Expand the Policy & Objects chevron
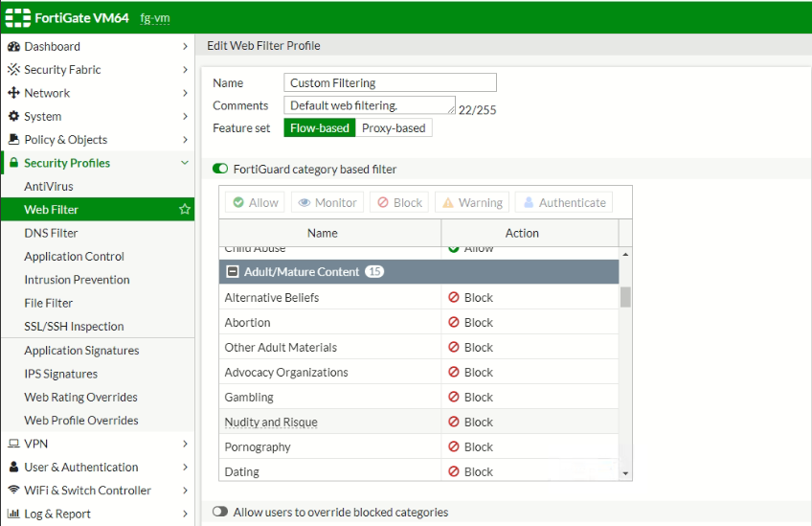 (x=185, y=139)
